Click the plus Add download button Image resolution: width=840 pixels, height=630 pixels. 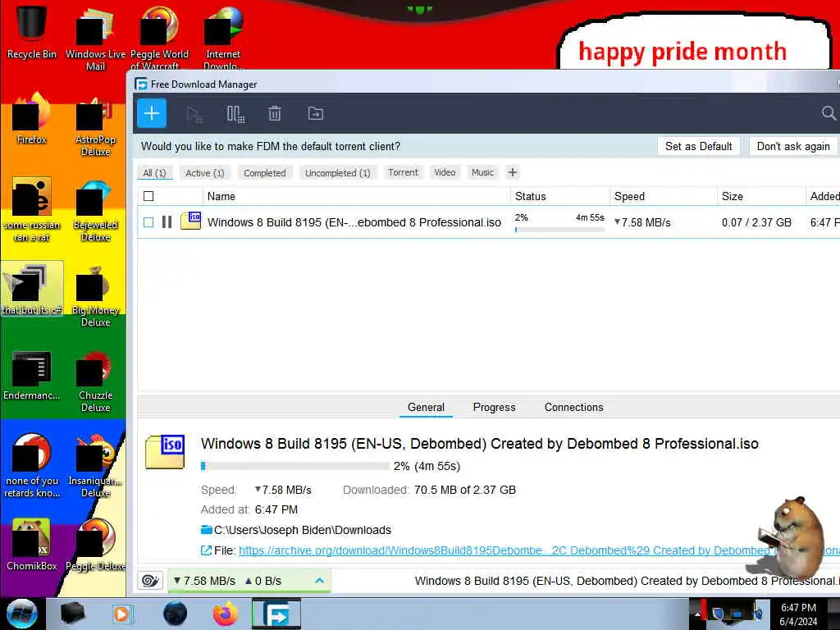pyautogui.click(x=152, y=113)
